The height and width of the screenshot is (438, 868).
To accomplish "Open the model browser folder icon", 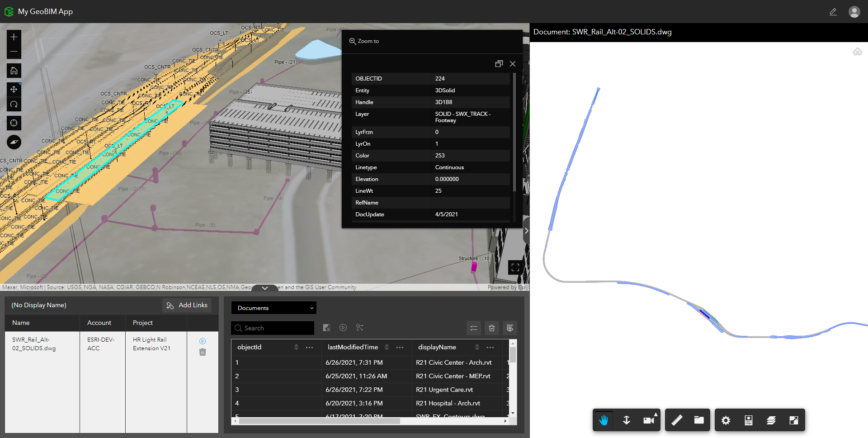I will point(699,420).
